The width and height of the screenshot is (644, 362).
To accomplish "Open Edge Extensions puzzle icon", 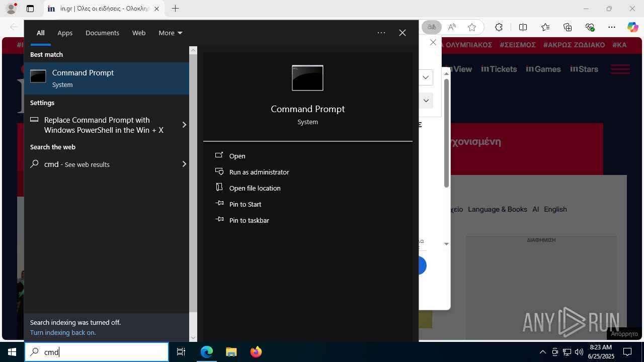I will pos(499,27).
